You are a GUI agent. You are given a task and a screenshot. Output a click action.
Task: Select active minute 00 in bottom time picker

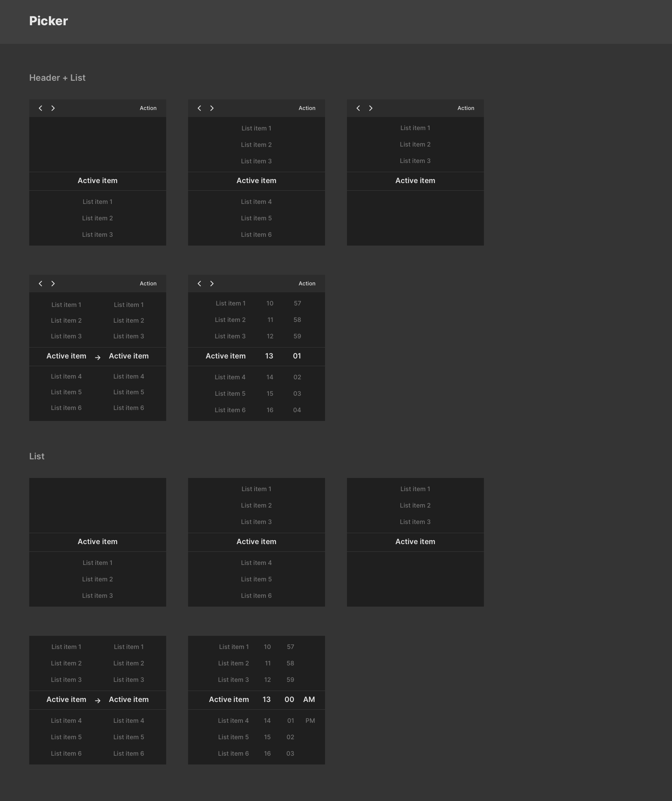(x=289, y=699)
